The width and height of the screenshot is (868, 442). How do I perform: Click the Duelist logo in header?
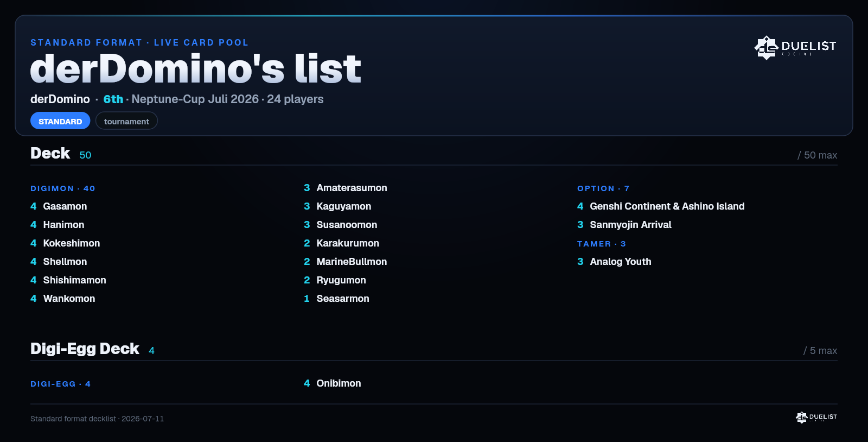pyautogui.click(x=795, y=48)
